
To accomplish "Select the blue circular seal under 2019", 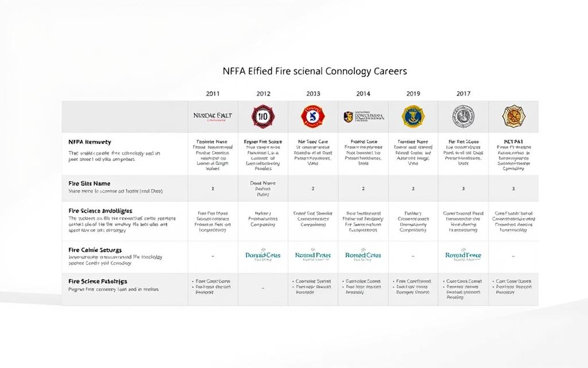I will pyautogui.click(x=413, y=116).
